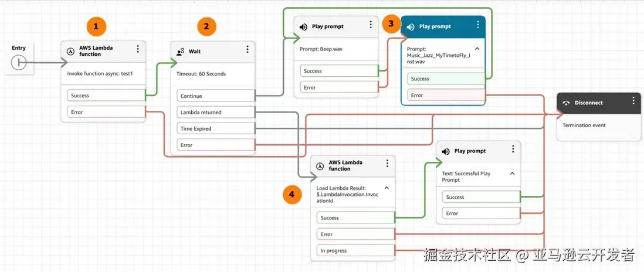
Task: Select Error branch of Successful Play Prompt
Action: (x=482, y=213)
